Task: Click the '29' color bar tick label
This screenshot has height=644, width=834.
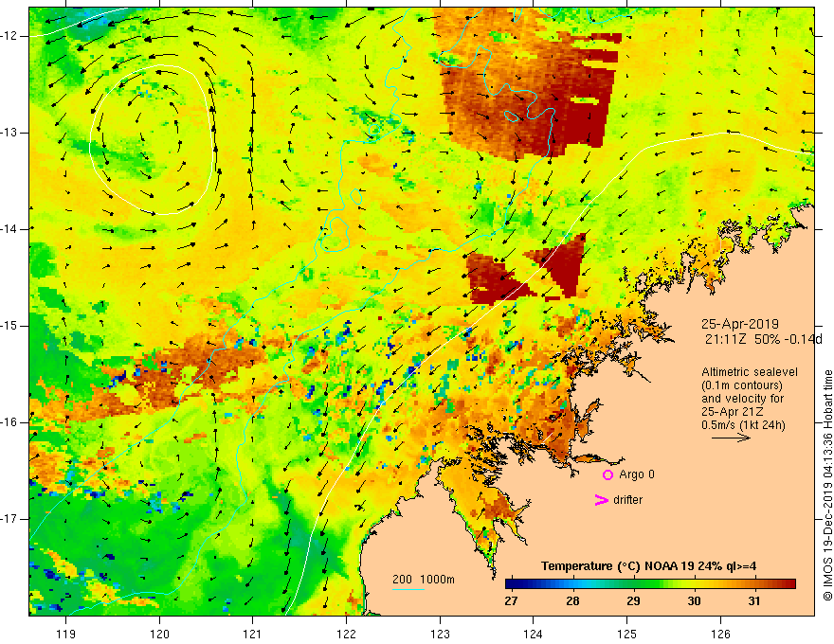Action: pos(633,601)
